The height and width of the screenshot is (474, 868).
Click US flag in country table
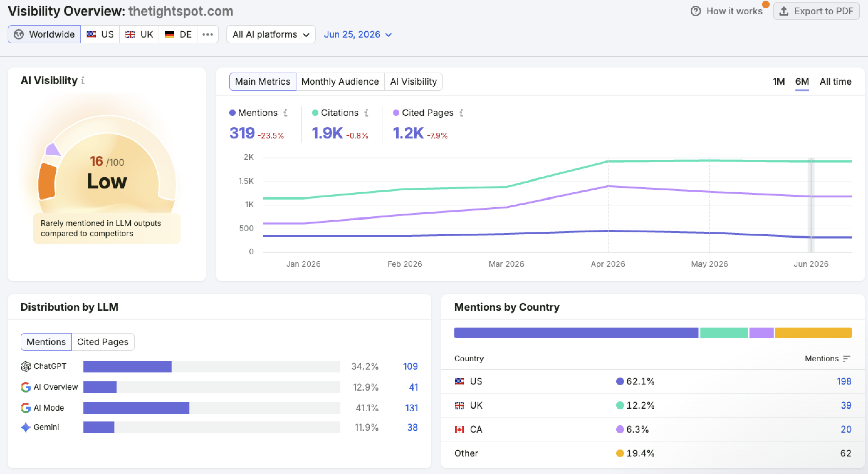coord(459,382)
